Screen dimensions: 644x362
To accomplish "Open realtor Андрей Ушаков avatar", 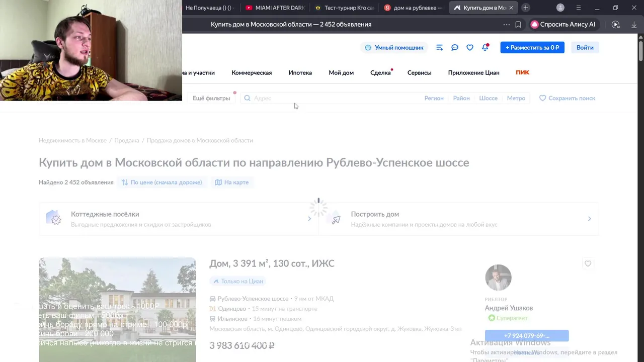I will tap(498, 278).
